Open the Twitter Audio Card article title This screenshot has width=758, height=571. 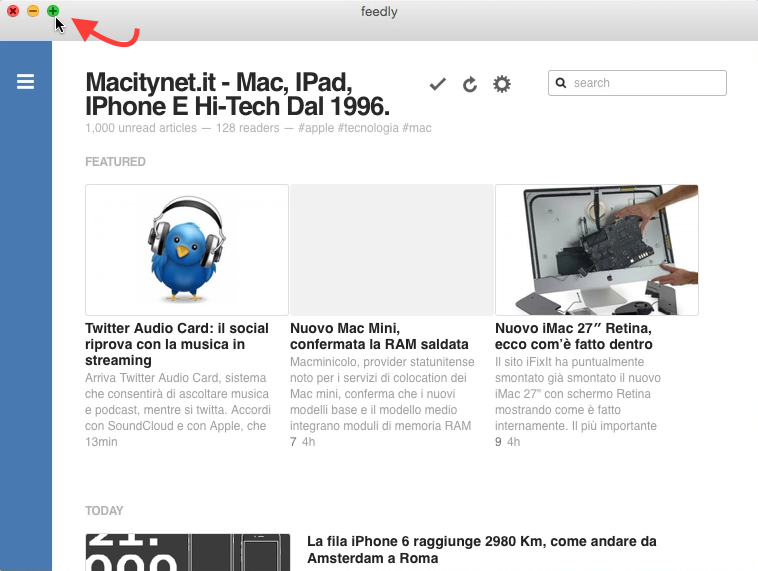point(177,344)
